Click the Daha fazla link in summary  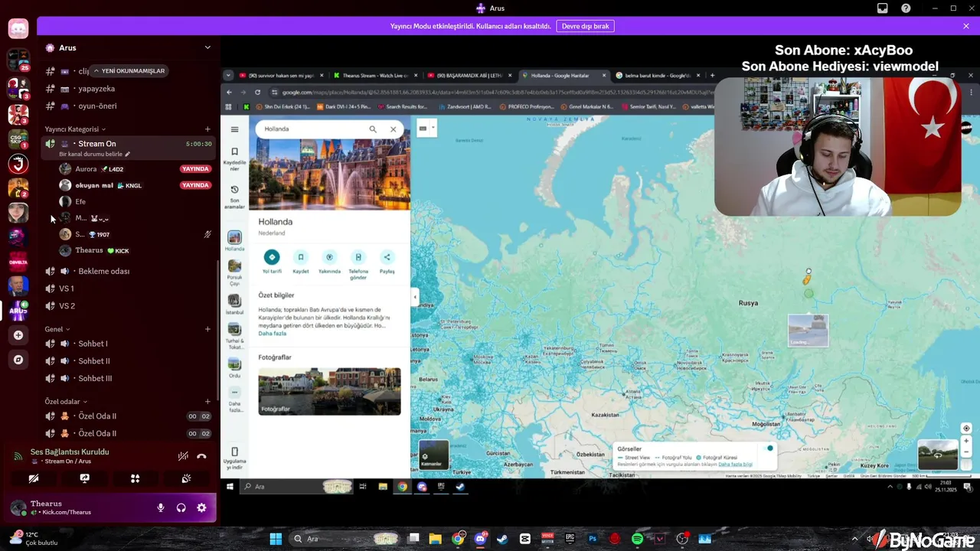click(x=272, y=334)
